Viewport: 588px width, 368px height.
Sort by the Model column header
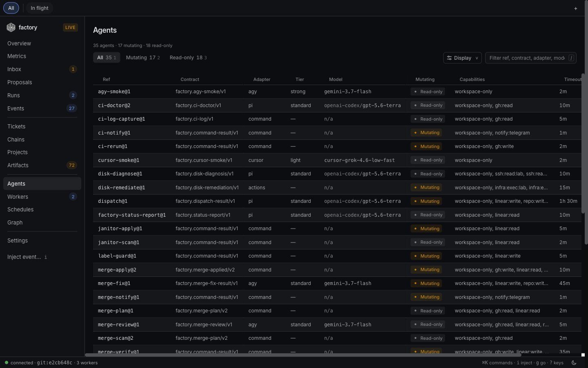[x=336, y=79]
